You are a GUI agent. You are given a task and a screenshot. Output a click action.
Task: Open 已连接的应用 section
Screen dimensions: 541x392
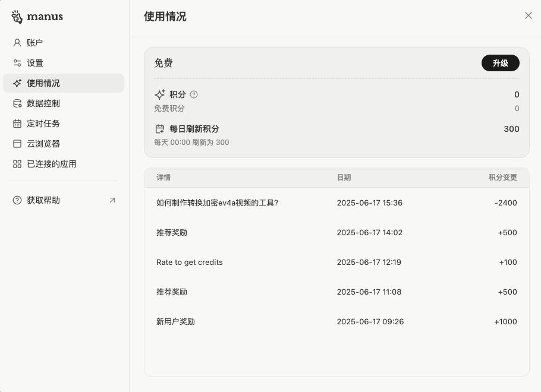coord(64,164)
